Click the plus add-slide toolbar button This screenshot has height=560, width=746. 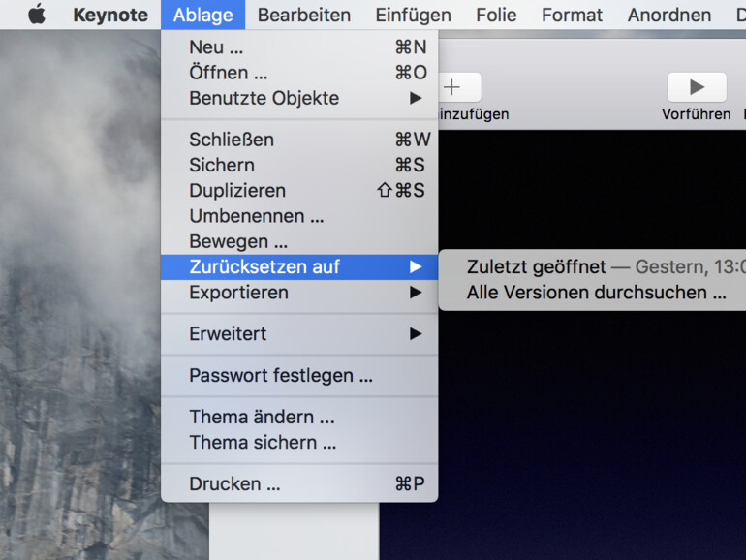[459, 87]
